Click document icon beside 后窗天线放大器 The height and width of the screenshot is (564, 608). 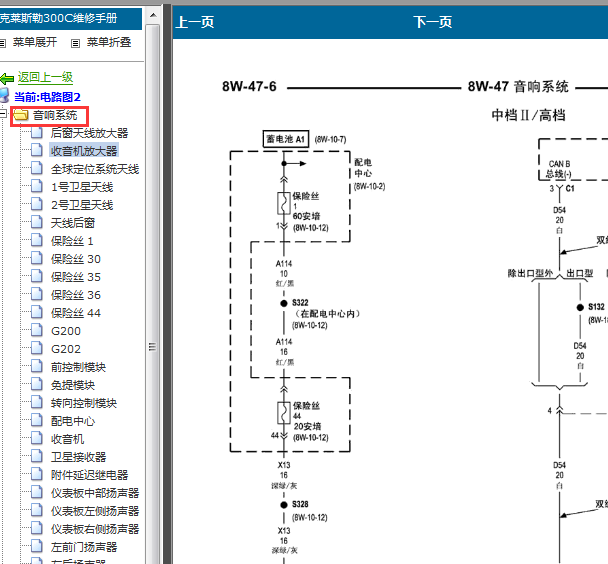click(37, 132)
